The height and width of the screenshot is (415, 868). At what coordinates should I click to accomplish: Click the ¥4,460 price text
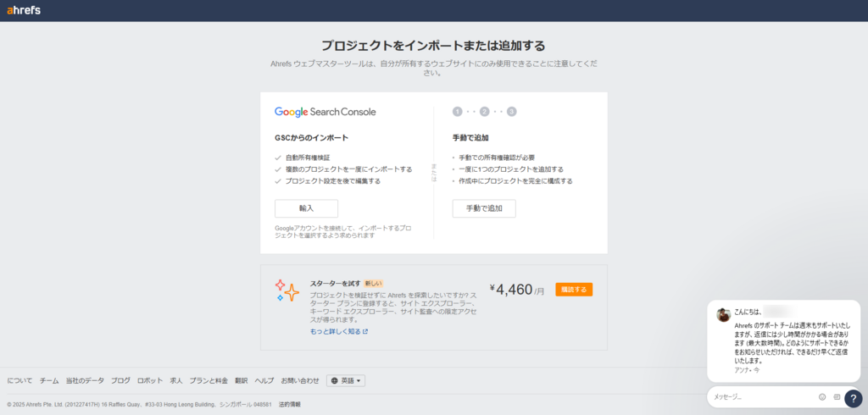(x=511, y=290)
